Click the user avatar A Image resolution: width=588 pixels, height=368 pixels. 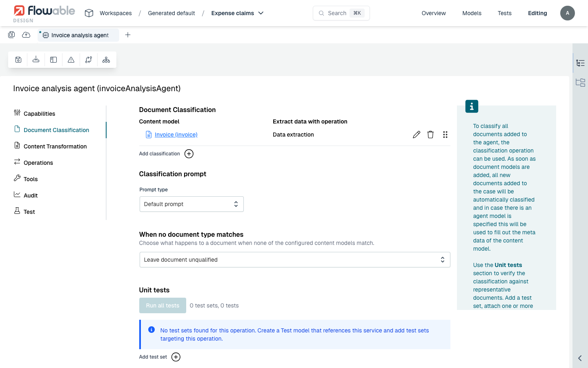[567, 13]
